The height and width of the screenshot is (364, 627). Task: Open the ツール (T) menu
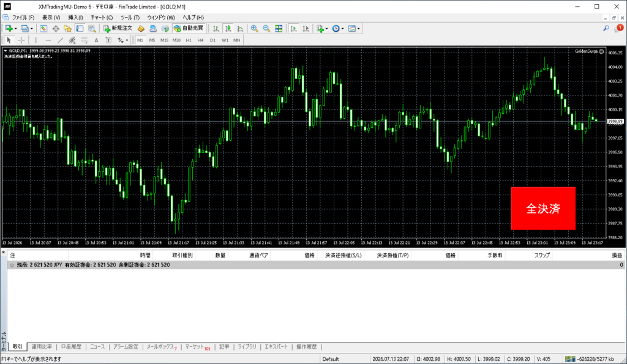pyautogui.click(x=130, y=18)
